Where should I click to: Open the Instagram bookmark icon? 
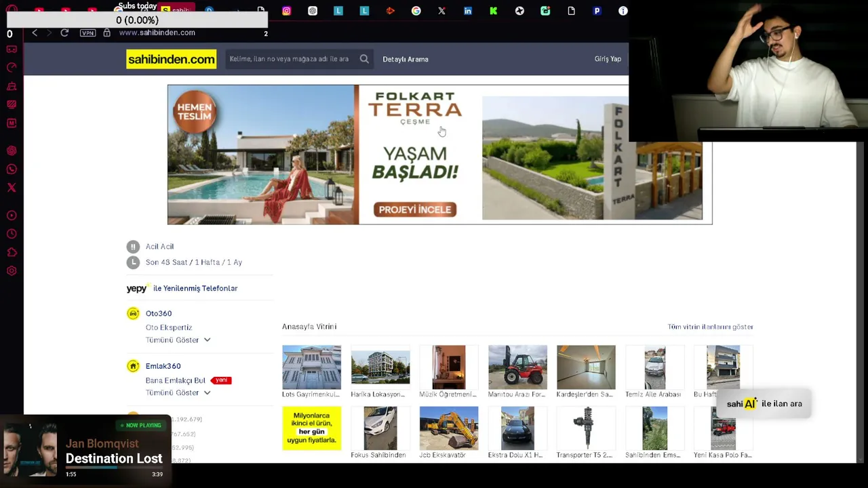[x=286, y=11]
